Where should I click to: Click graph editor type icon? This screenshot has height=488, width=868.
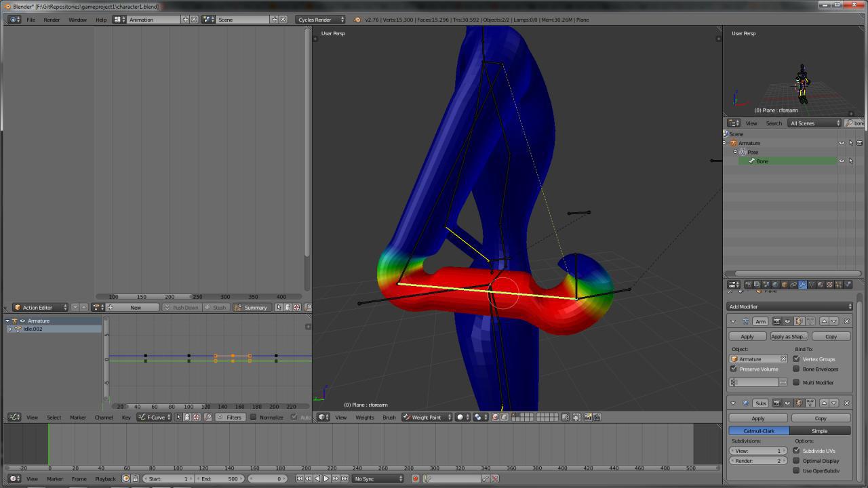[x=14, y=417]
